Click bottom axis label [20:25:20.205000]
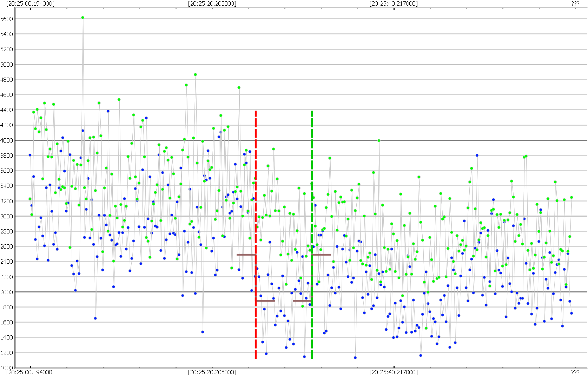The height and width of the screenshot is (376, 588). [x=212, y=372]
